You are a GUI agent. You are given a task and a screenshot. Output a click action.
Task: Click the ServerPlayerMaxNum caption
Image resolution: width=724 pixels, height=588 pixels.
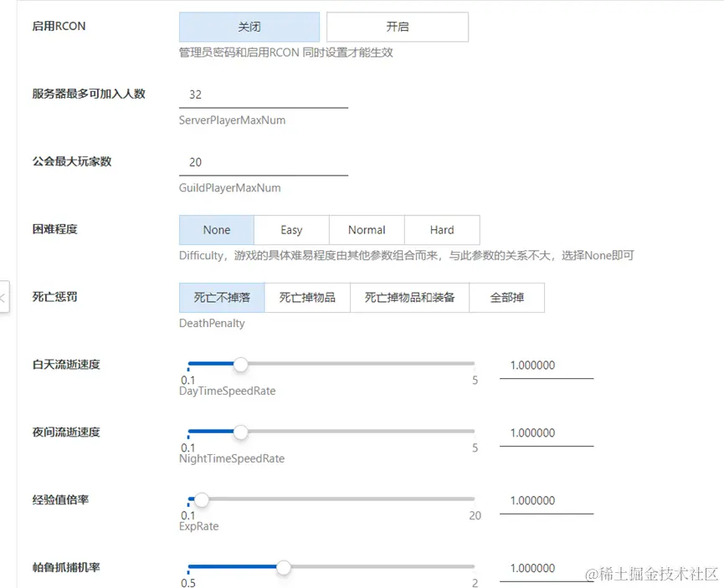(x=232, y=120)
